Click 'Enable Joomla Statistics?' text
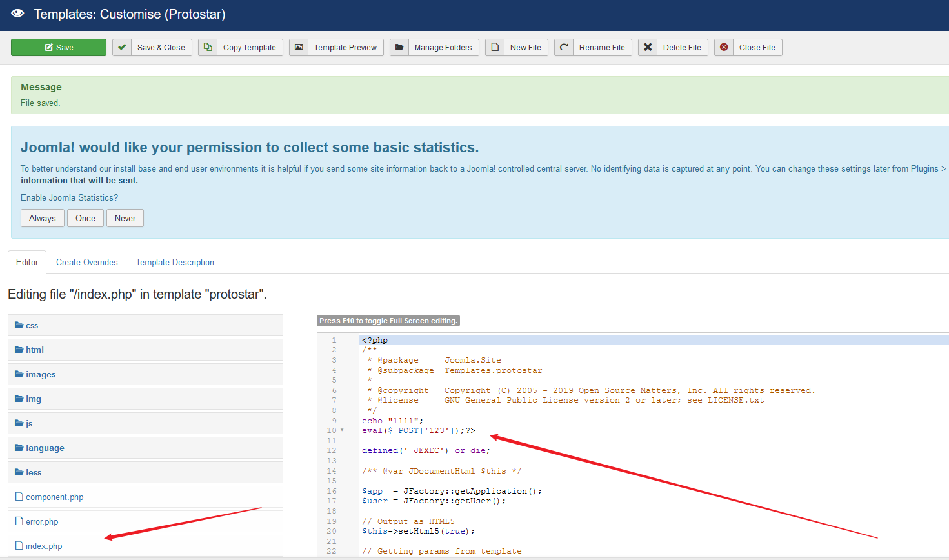Screen dimensions: 949x560 click(69, 197)
